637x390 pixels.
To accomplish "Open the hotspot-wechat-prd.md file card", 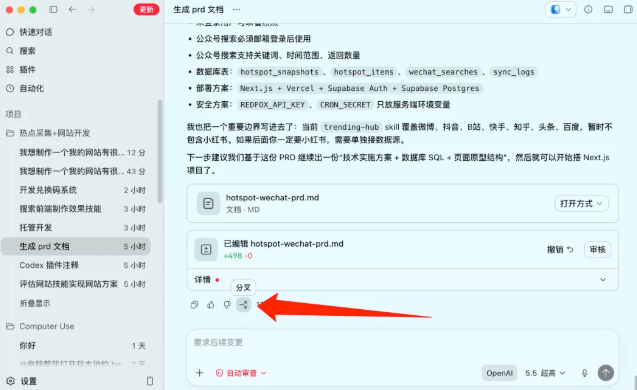I will [402, 203].
